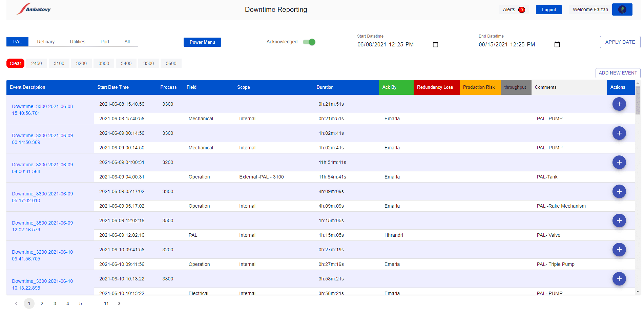Screen dimensions: 644x317
Task: Click the plus icon on the Downtime_3200 2021-06-09 row
Action: [x=619, y=162]
